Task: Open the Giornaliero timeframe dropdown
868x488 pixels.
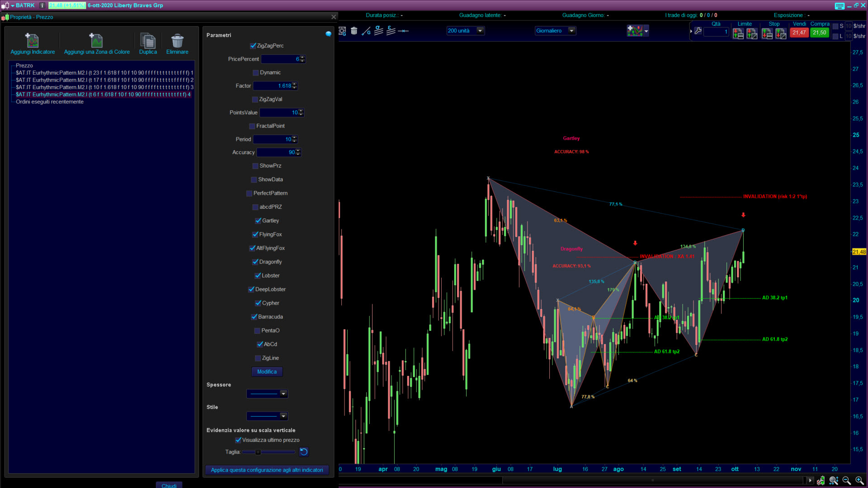Action: (x=571, y=31)
